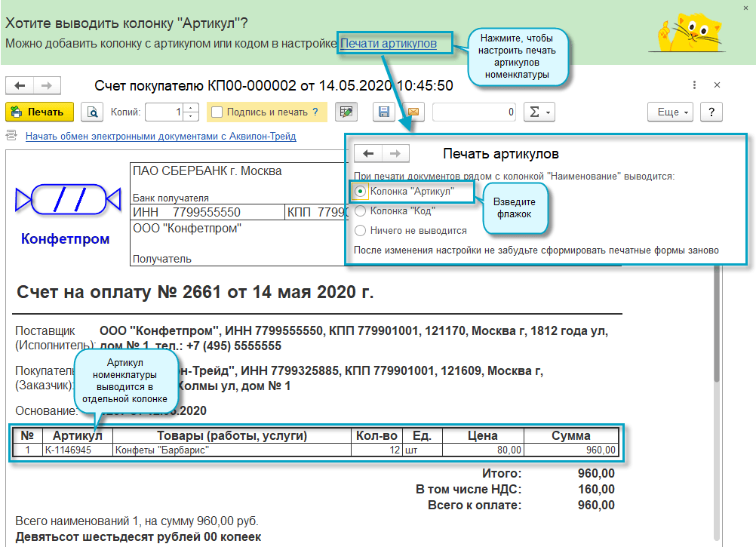Open help with the ? button

click(711, 112)
